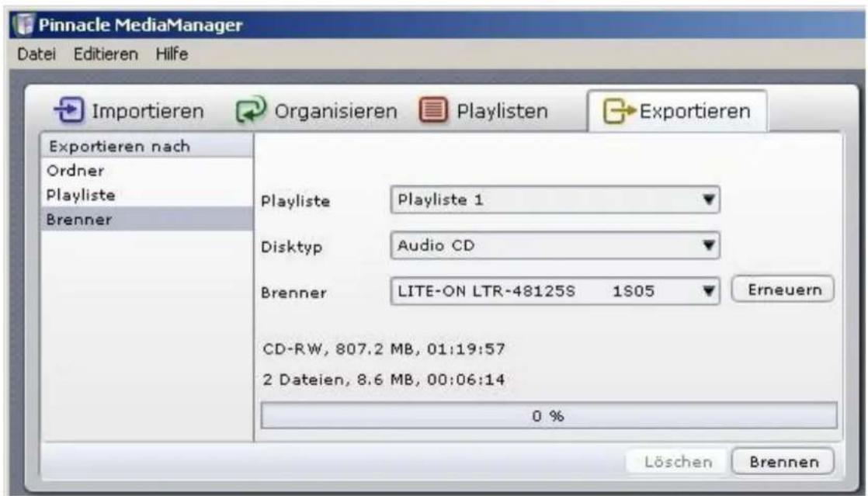Click the Exportieren nach list header
The height and width of the screenshot is (496, 868).
coord(147,146)
